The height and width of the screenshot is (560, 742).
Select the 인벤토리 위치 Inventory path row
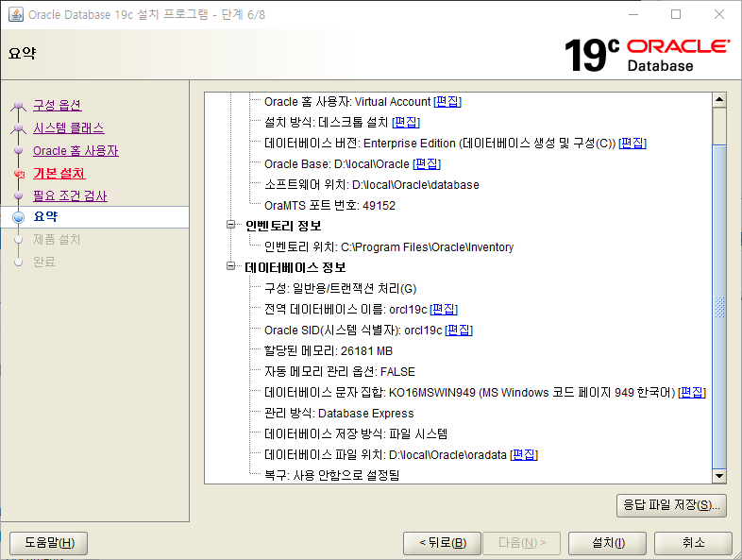tap(389, 247)
